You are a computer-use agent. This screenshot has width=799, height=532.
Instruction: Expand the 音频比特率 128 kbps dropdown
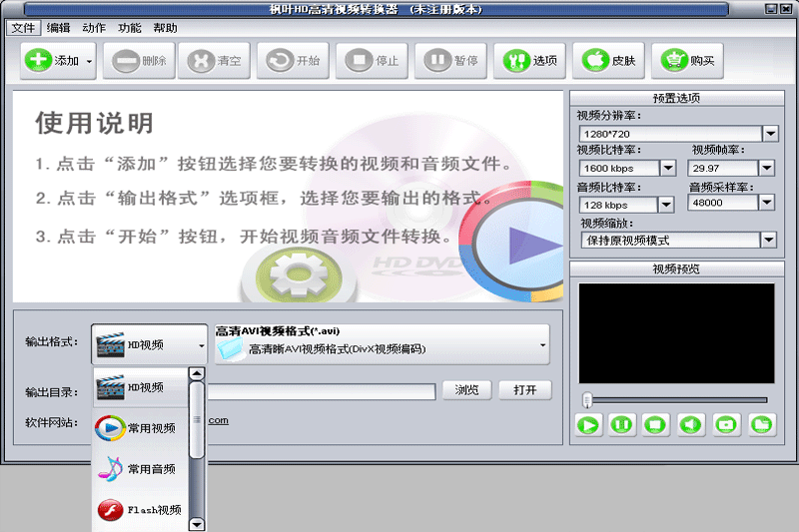(666, 205)
